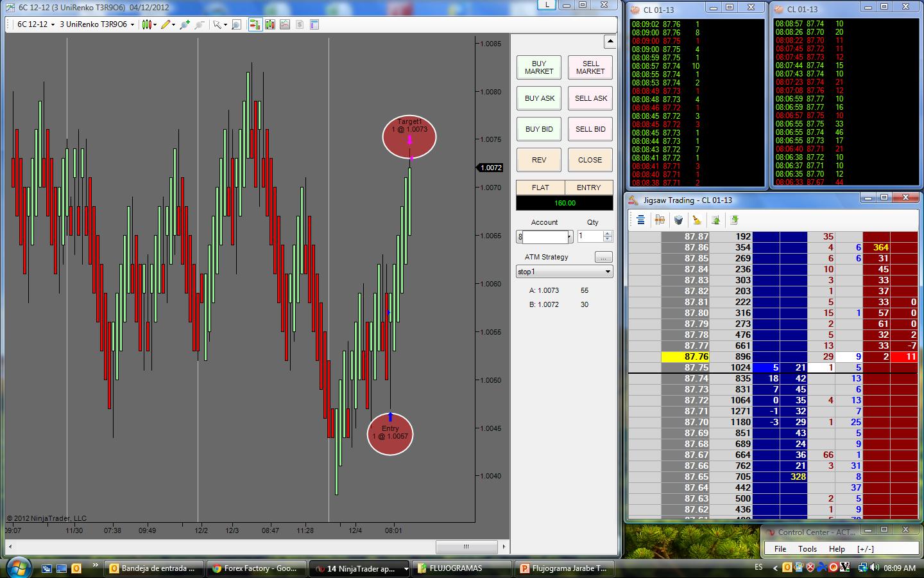924x578 pixels.
Task: Open ATM Strategy parameters ellipsis button
Action: (x=604, y=257)
